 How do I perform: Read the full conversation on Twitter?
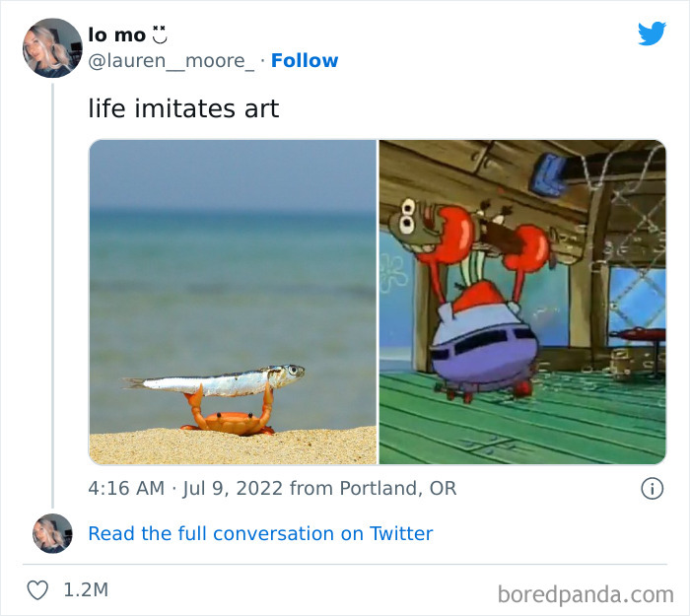coord(260,533)
